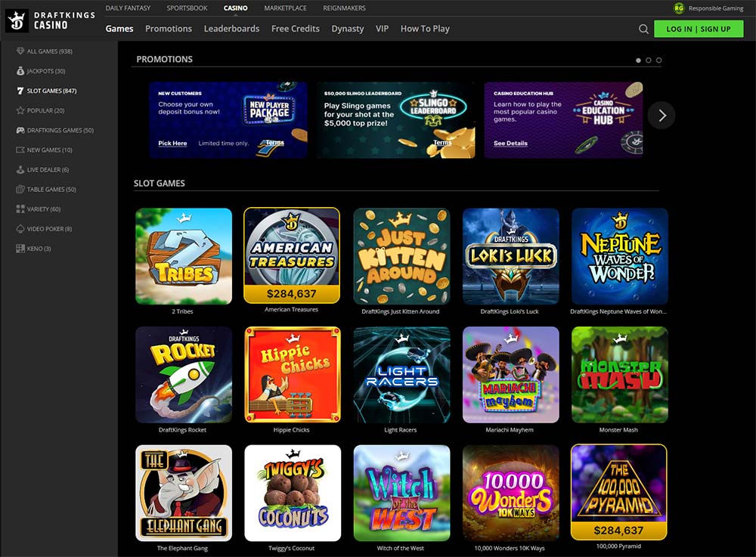
Task: Open the Casino Education Hub banner
Action: [x=563, y=120]
